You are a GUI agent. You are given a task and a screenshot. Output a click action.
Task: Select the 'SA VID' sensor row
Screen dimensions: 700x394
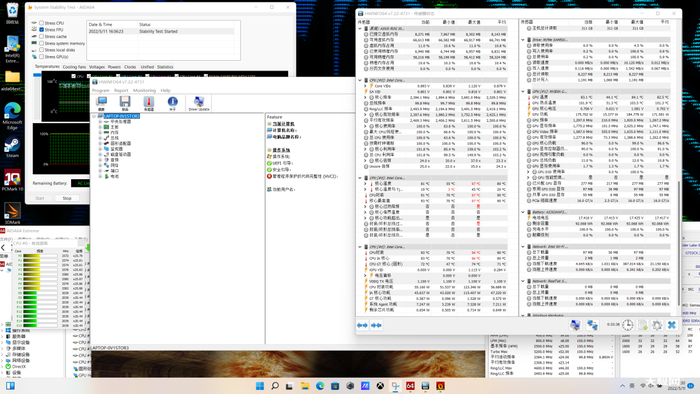435,91
